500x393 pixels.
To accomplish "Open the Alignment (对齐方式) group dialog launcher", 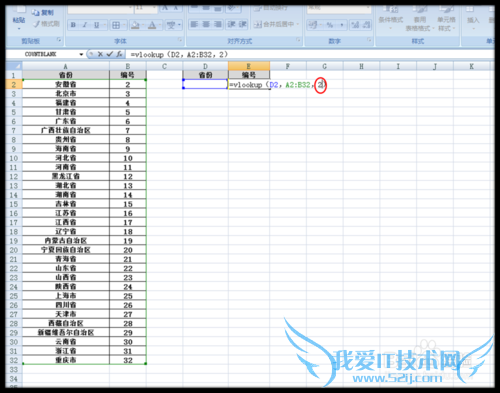I will click(x=298, y=40).
